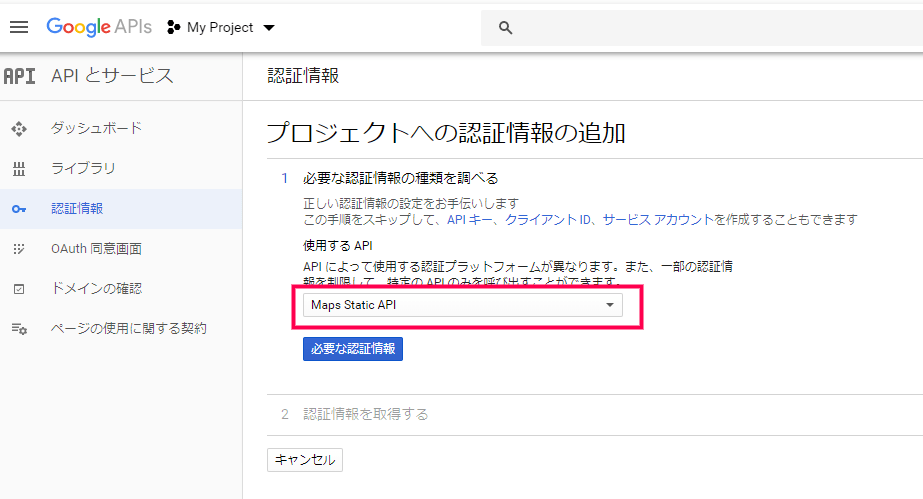
Task: Click the Google APIs logo
Action: 99,27
